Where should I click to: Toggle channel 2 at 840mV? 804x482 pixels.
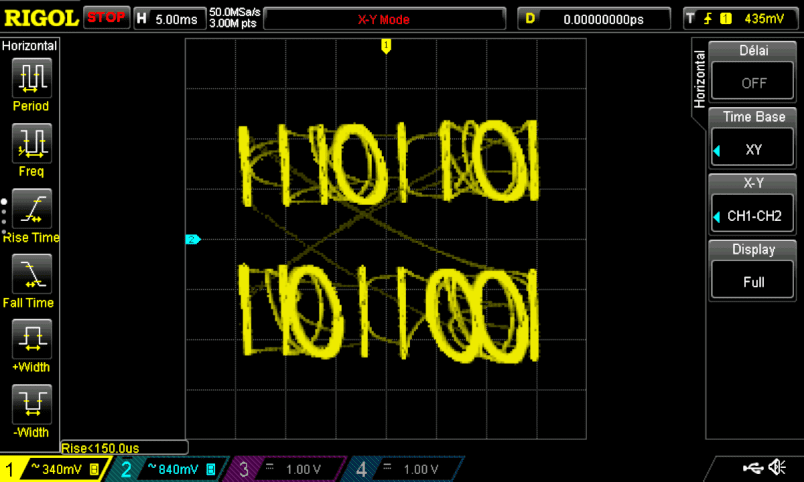(x=170, y=469)
